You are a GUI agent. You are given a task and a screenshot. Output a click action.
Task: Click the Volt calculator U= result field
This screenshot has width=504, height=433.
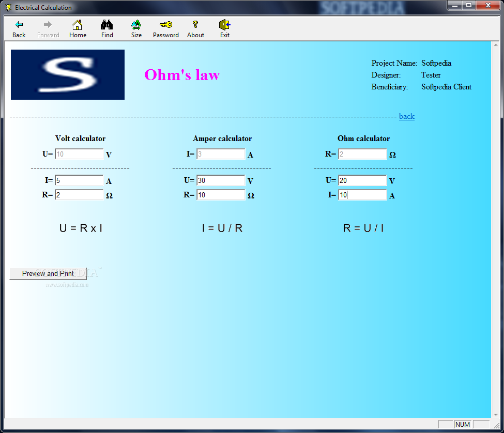click(x=79, y=154)
